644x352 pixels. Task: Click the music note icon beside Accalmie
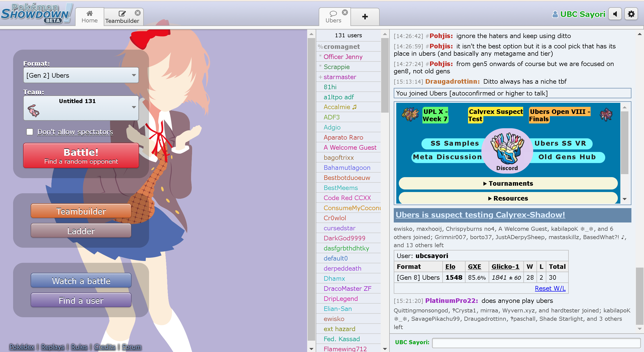pos(354,107)
